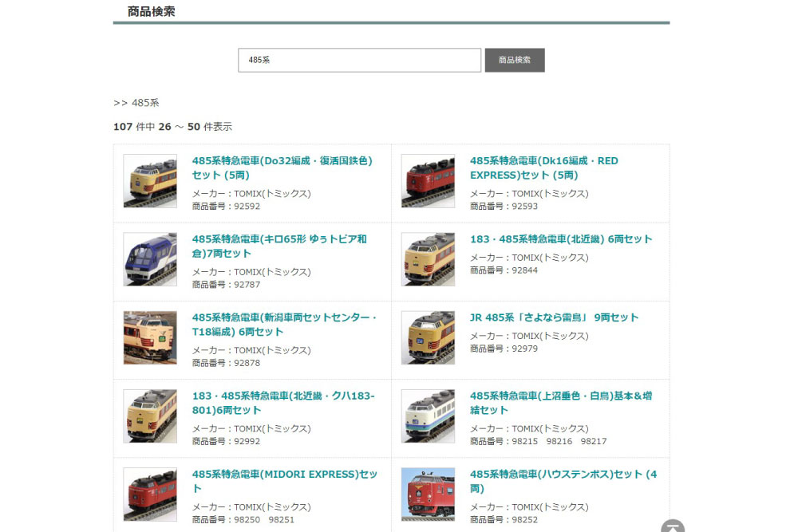Click the '>> 485系' breadcrumb text
Viewport: 798px width, 532px height.
pos(136,103)
